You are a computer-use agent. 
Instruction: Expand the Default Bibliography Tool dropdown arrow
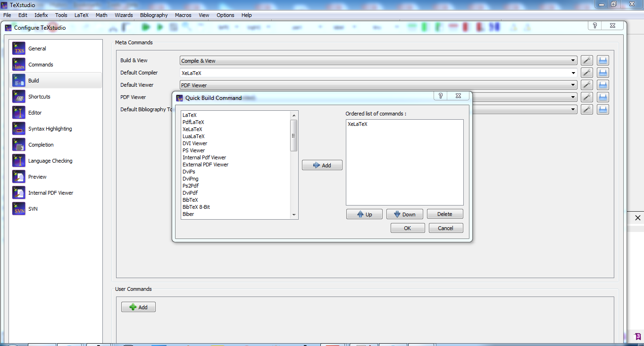point(573,109)
